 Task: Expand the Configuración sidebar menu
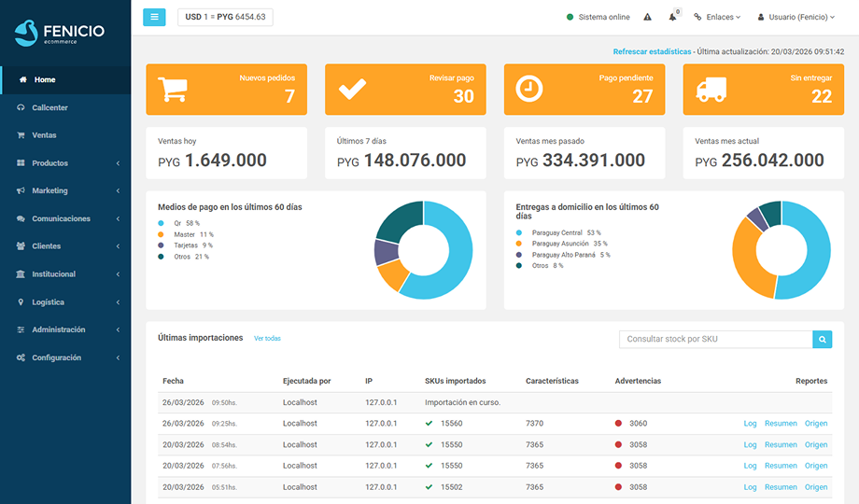tap(56, 357)
